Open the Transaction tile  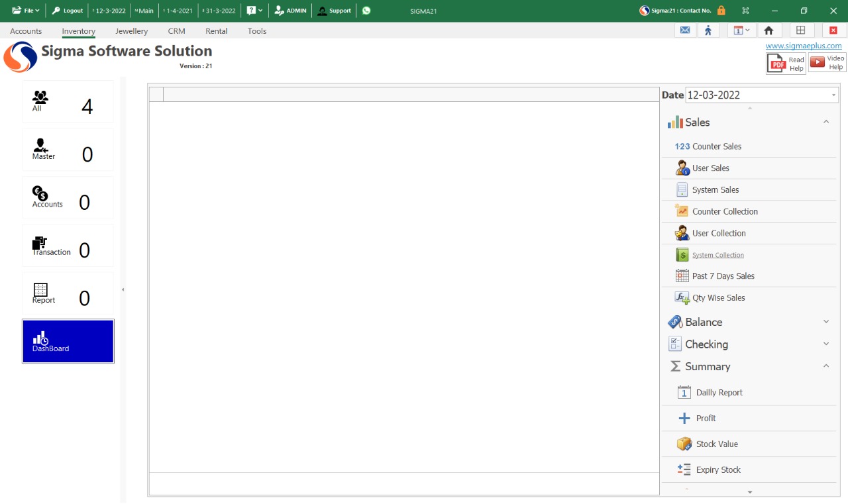click(x=68, y=246)
